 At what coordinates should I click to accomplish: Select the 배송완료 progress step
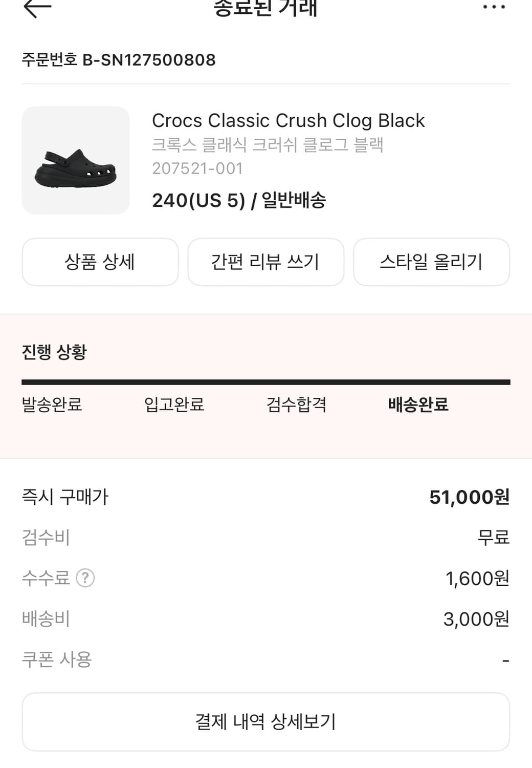tap(418, 404)
